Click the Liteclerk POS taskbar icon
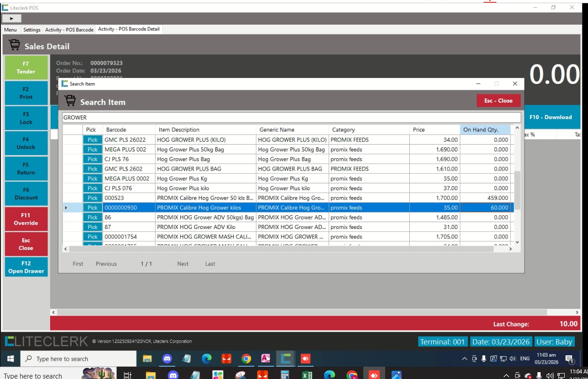The width and height of the screenshot is (588, 379). 286,358
